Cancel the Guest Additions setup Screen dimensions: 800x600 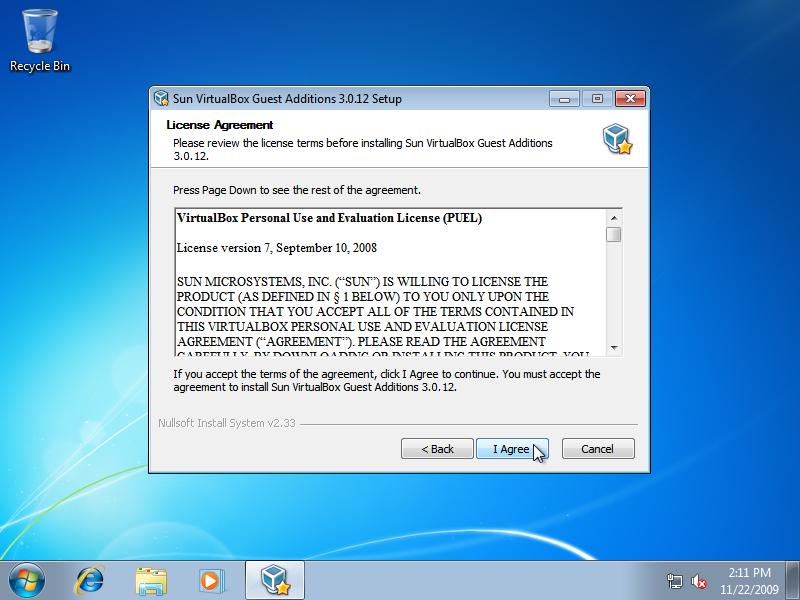tap(597, 449)
